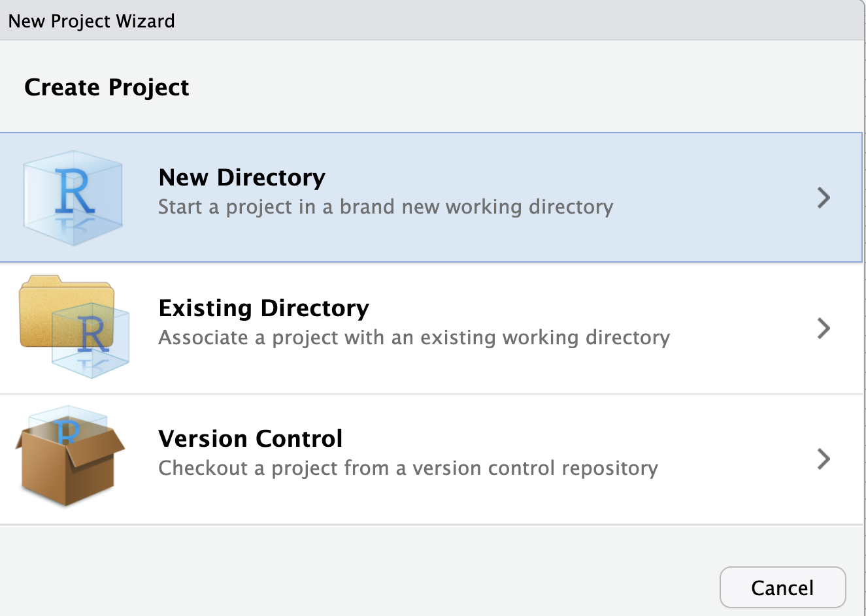Click 'Associate a project with an existing working directory'

tap(414, 338)
